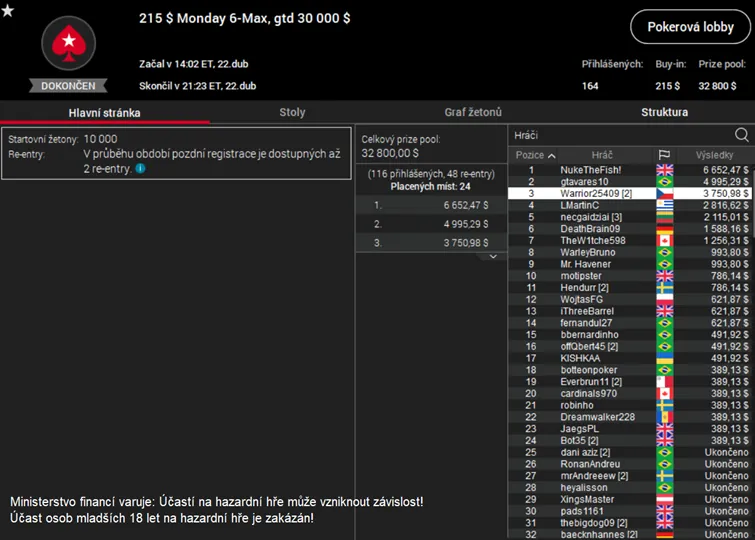Expand the prize payouts list chevron
Screen dimensions: 755x540
pyautogui.click(x=492, y=257)
